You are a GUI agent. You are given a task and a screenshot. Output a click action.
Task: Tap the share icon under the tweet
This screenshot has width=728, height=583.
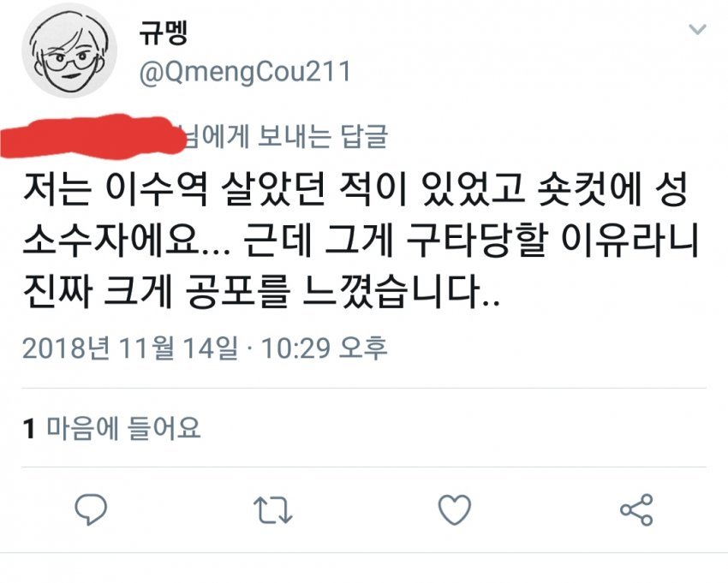pos(636,509)
